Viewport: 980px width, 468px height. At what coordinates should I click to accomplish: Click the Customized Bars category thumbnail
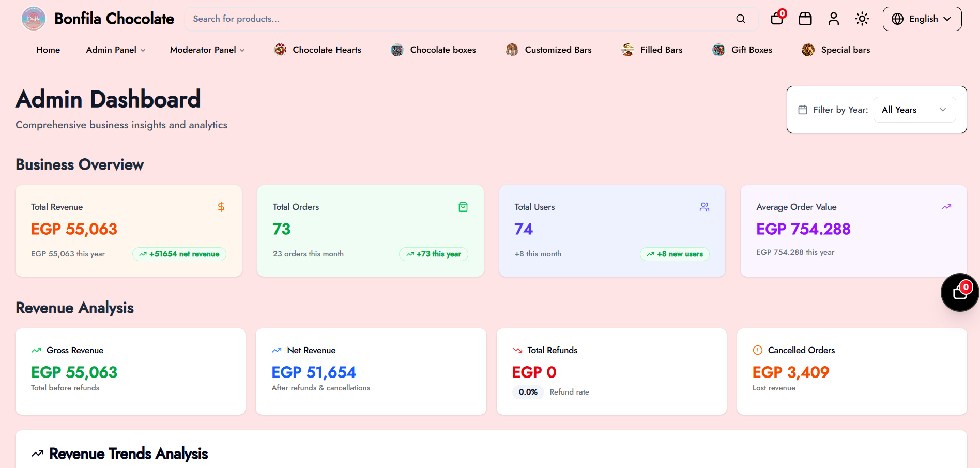[512, 50]
